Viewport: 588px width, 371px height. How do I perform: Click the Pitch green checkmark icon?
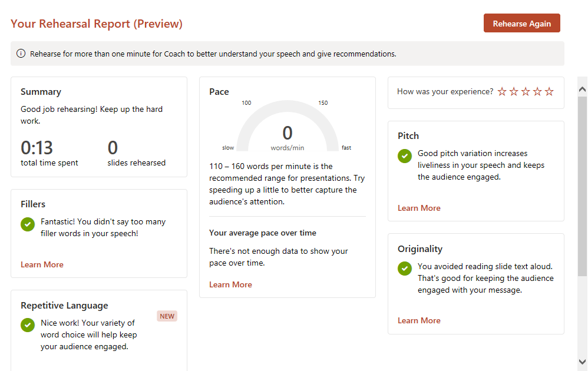(405, 156)
